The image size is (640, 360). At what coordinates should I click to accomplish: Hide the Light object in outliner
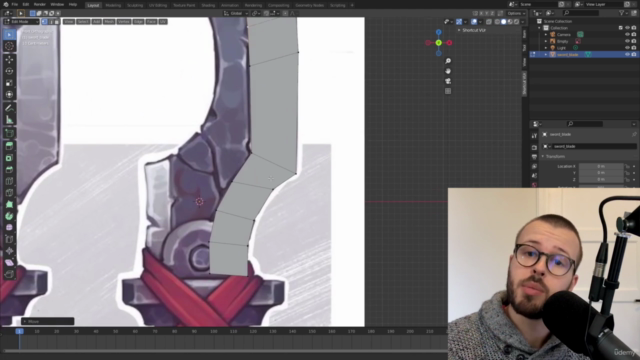pos(627,48)
